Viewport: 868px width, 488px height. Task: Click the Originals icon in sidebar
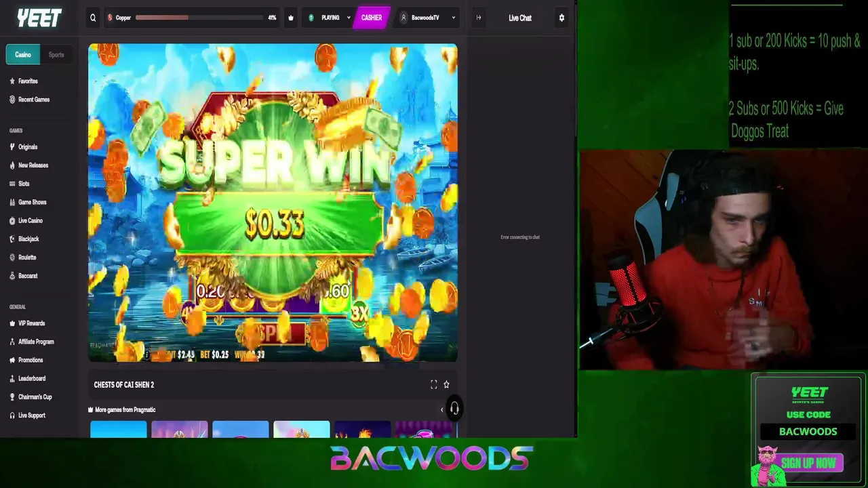click(12, 146)
